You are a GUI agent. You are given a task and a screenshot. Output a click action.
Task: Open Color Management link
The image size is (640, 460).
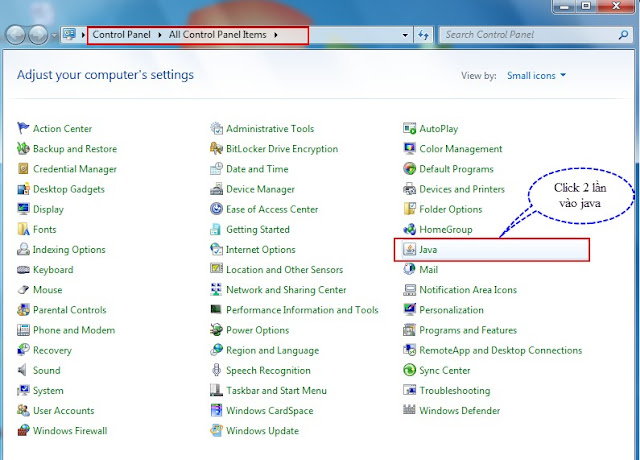pos(461,149)
